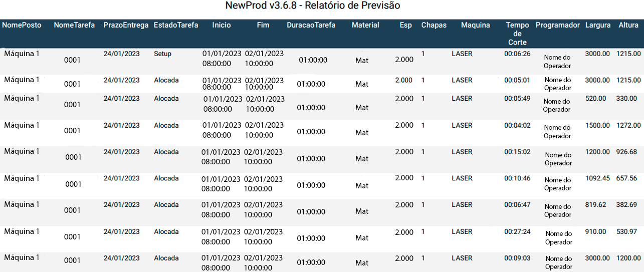Click the height value 1200.00 in Altura column
The width and height of the screenshot is (644, 272).
coord(628,258)
